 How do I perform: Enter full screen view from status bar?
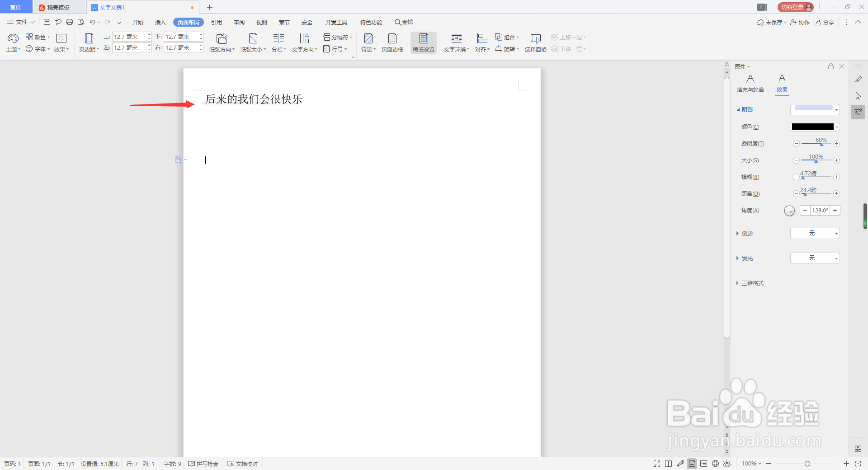[x=657, y=464]
